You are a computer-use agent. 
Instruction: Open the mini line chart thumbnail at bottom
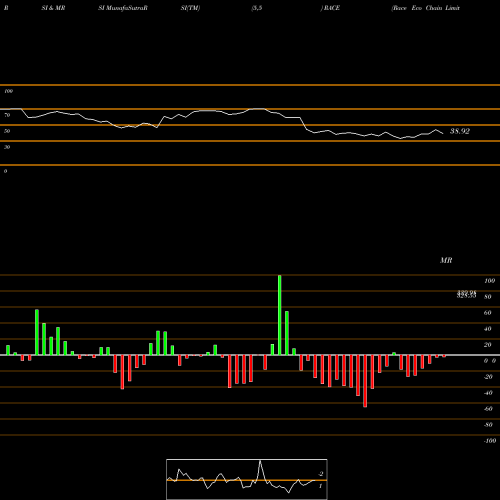(x=247, y=479)
